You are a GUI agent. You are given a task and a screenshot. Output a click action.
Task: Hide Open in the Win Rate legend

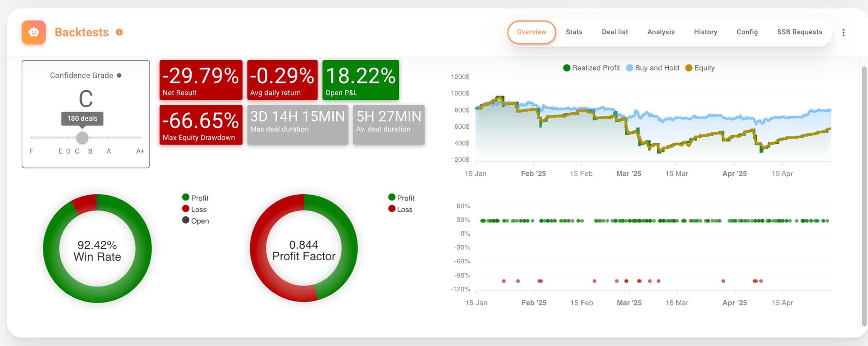click(x=195, y=220)
